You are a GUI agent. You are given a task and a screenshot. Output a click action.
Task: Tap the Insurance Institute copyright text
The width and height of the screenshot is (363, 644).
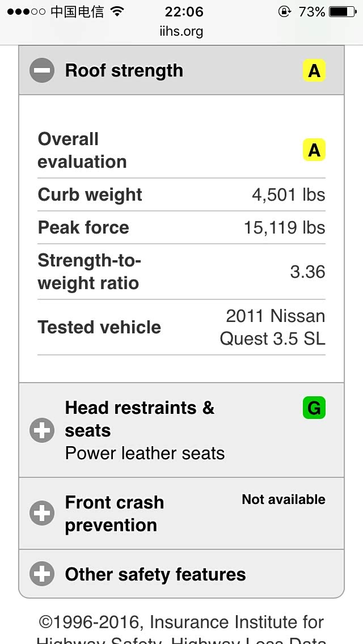point(181,623)
